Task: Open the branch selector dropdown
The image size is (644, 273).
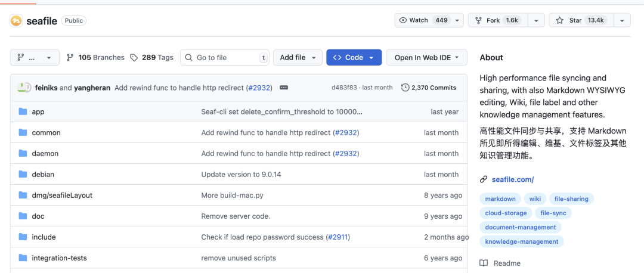Action: (x=35, y=57)
